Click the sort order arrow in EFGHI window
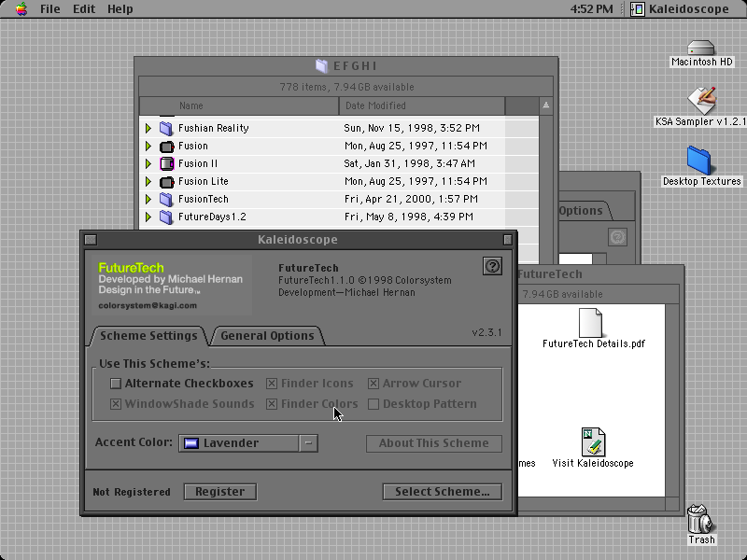 [546, 105]
